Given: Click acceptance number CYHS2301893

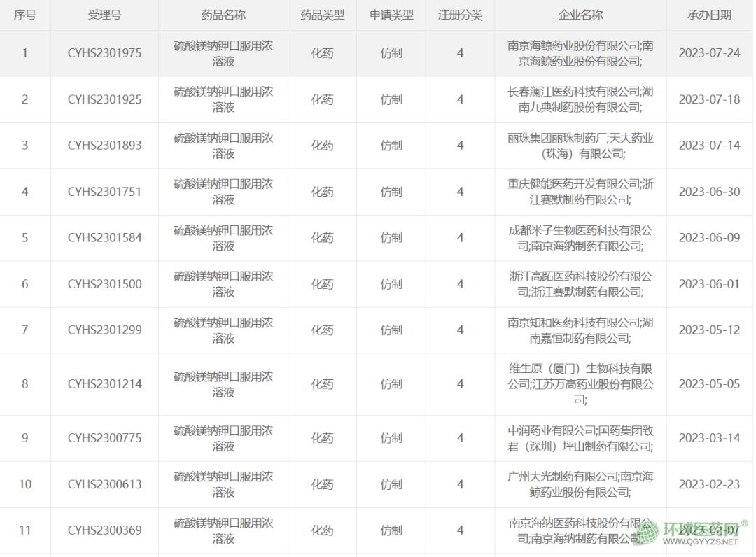Looking at the screenshot, I should (104, 146).
